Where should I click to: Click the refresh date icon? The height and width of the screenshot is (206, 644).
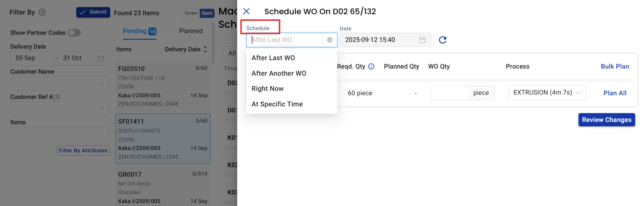(x=442, y=40)
